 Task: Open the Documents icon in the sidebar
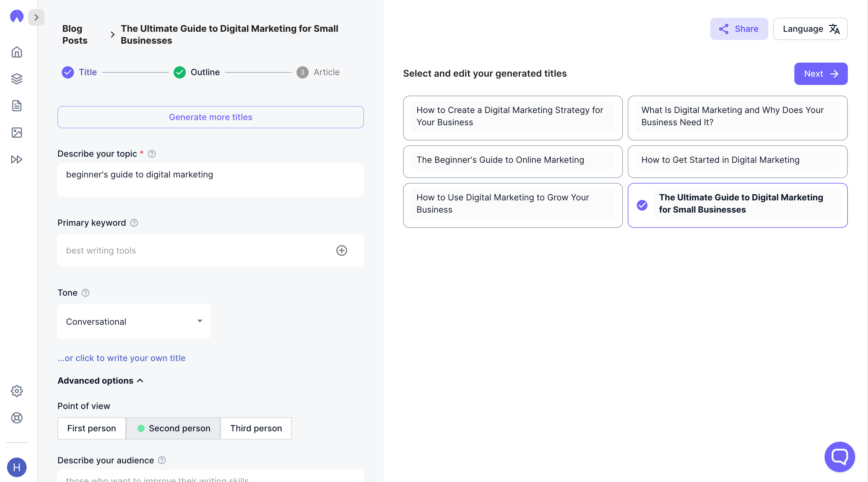tap(17, 105)
